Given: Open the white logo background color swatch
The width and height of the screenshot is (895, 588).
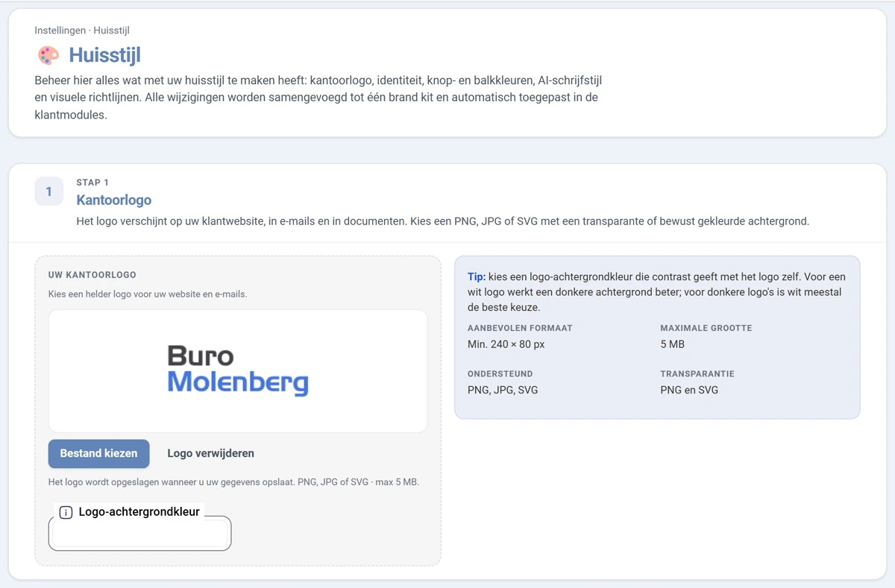Looking at the screenshot, I should (x=139, y=534).
